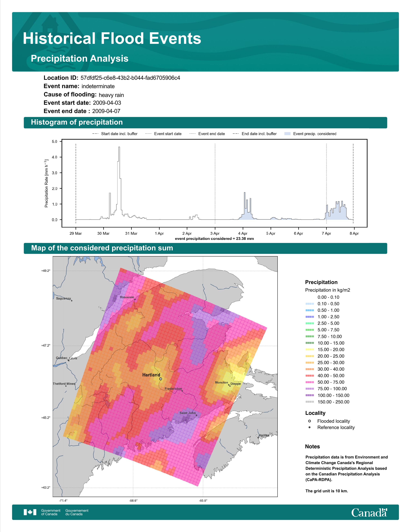Click the Fredericton reference locality dot
The image size is (411, 532).
point(182,391)
